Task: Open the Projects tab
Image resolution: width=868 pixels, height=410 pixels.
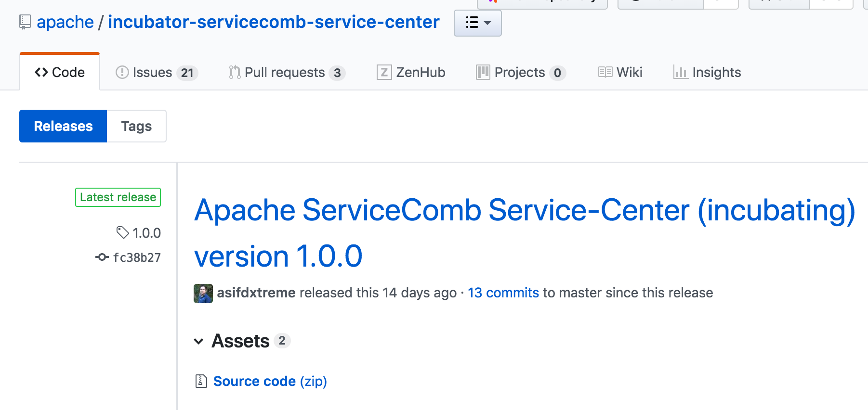Action: [x=521, y=73]
